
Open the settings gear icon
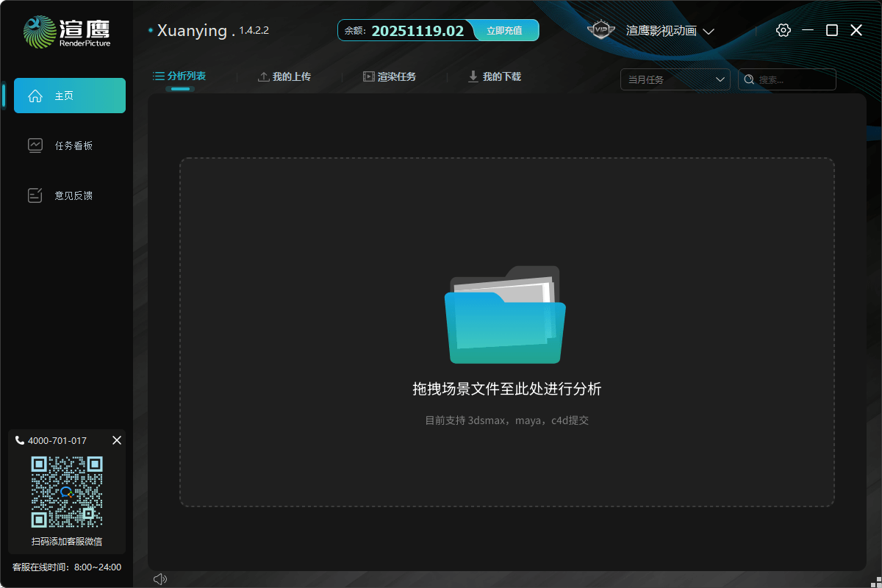(x=783, y=30)
